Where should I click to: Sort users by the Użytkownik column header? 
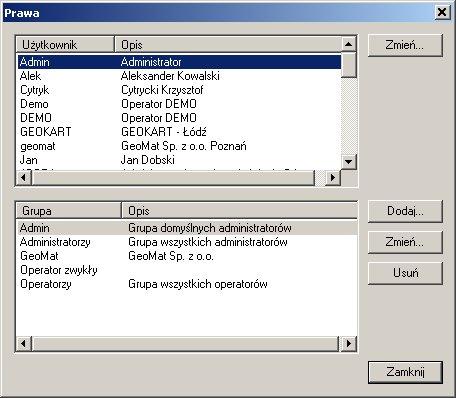(65, 45)
